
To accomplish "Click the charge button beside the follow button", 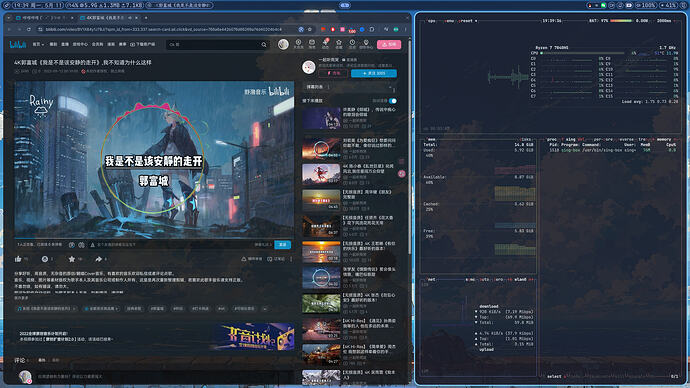I will (333, 73).
